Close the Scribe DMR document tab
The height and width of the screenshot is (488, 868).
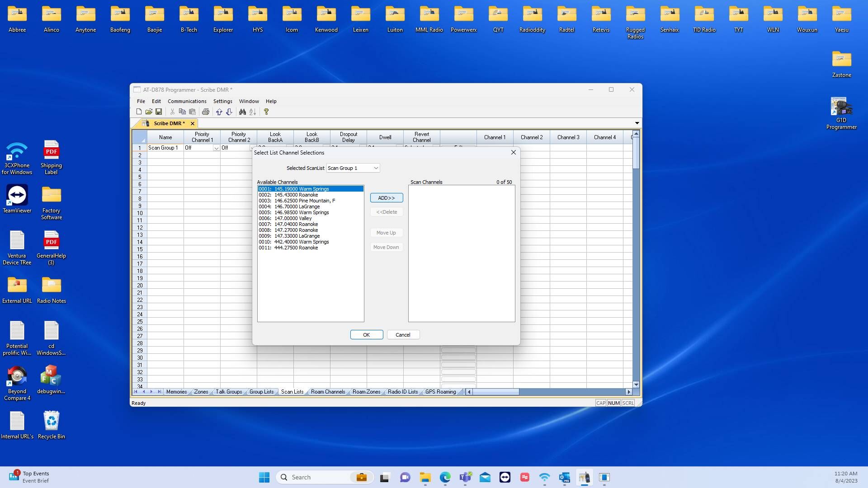(193, 123)
